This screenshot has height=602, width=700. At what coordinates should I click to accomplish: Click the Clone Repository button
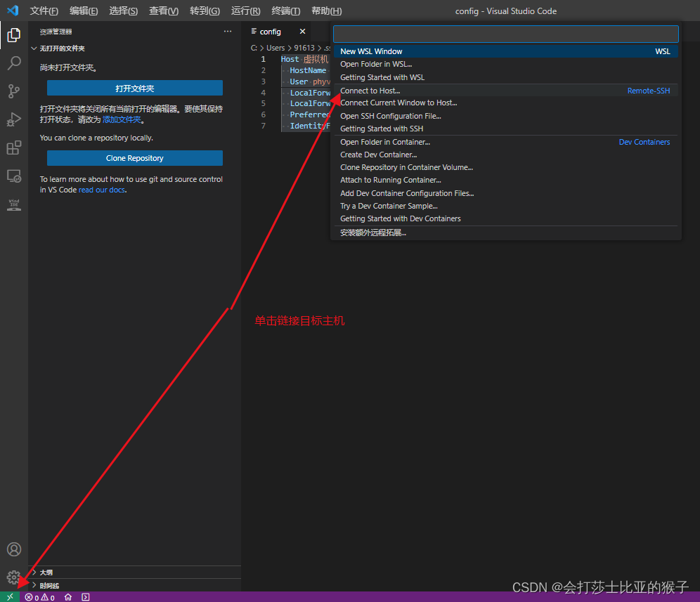[x=135, y=158]
